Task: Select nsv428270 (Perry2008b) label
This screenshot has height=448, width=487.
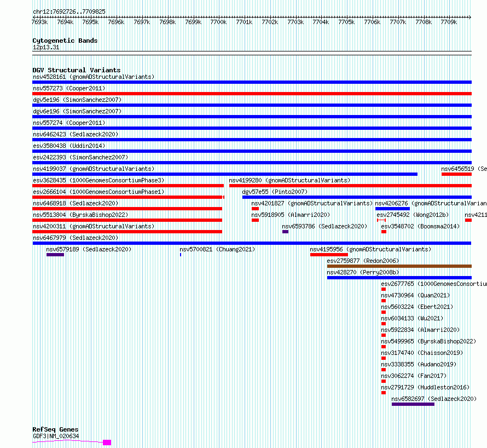Action: 363,272
